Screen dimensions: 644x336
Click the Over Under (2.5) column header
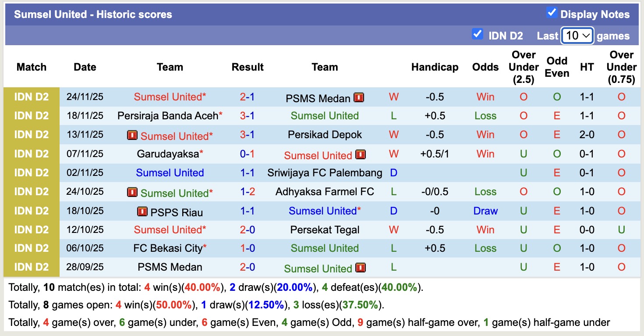pos(524,67)
